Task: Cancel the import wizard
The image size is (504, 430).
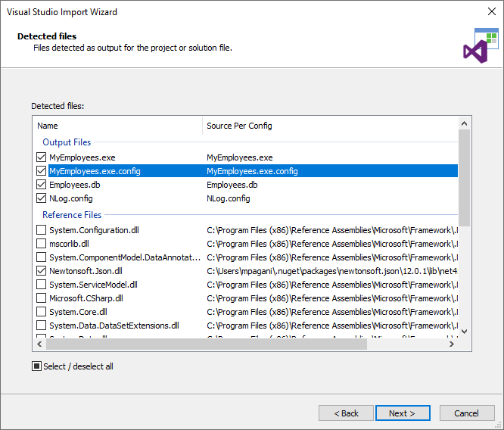Action: click(466, 413)
